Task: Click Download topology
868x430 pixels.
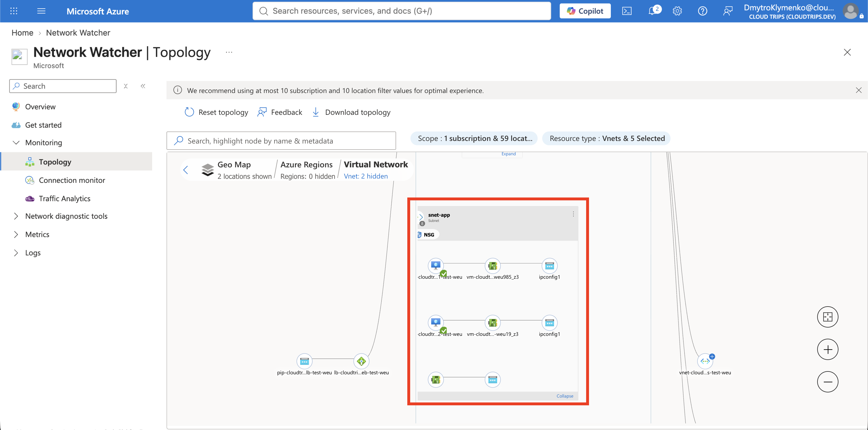Action: point(351,112)
